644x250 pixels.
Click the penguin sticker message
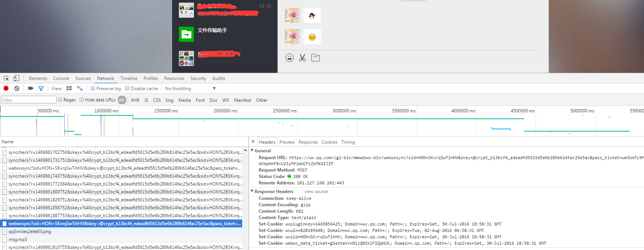coord(312,15)
